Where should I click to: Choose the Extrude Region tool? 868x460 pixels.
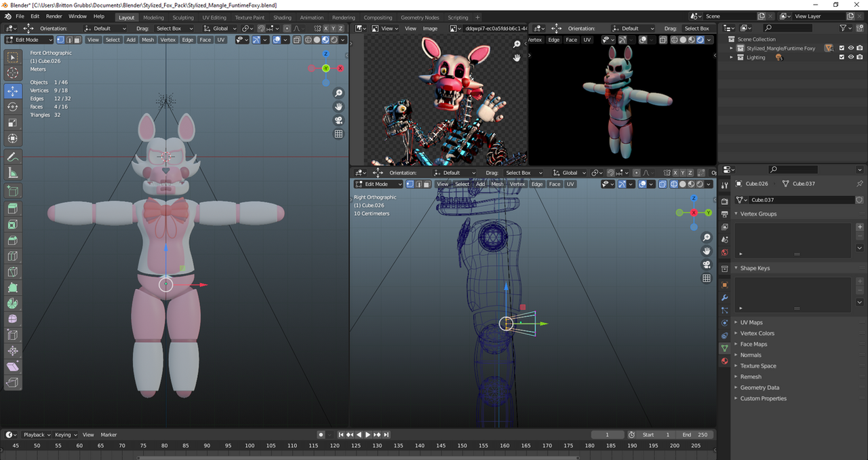(13, 208)
